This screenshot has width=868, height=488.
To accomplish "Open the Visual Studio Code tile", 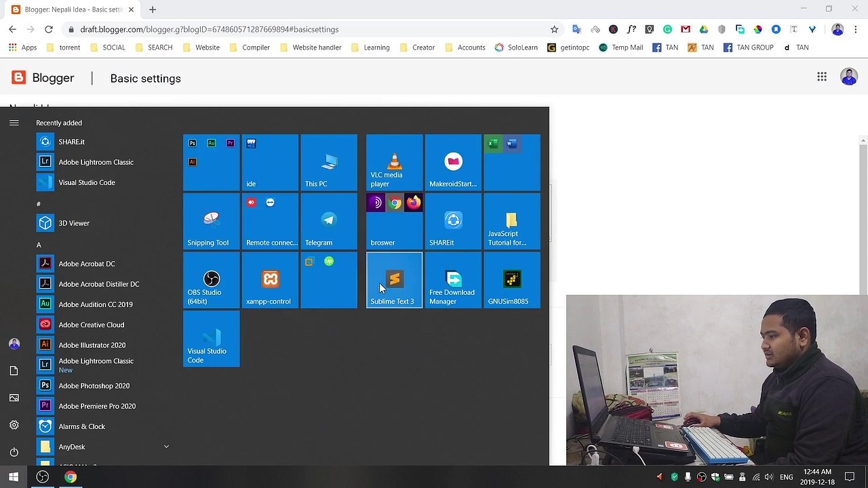I will [x=212, y=339].
